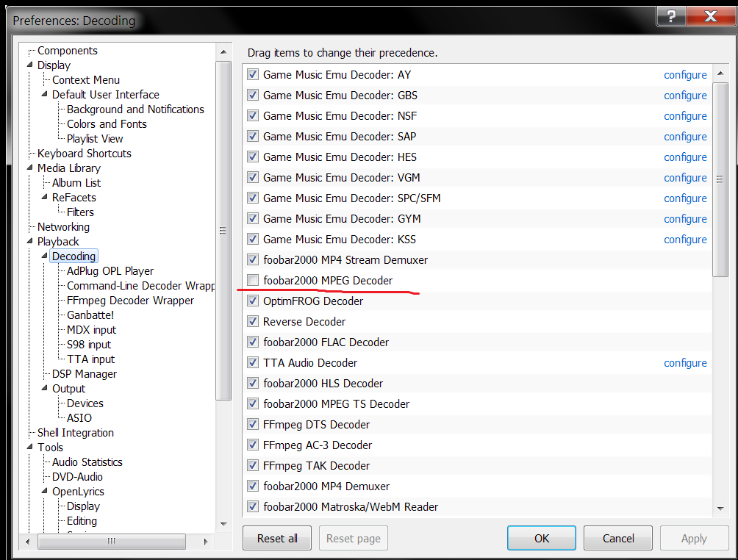The width and height of the screenshot is (738, 560).
Task: Collapse the ReFacets node
Action: pos(45,197)
